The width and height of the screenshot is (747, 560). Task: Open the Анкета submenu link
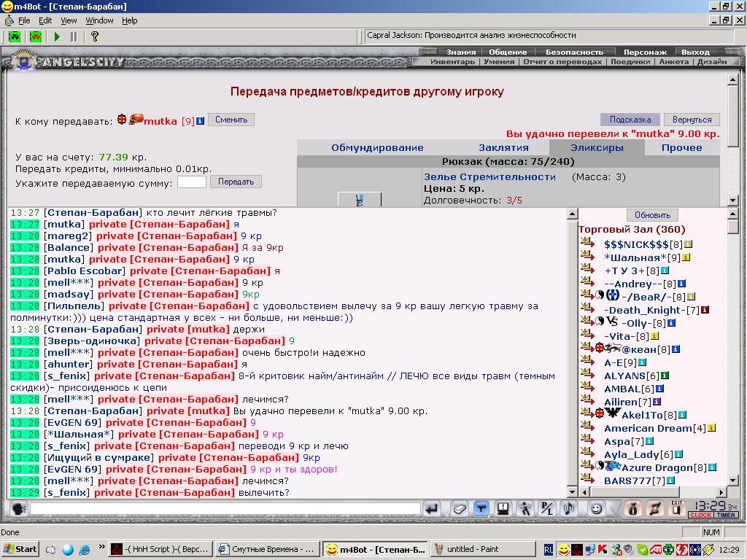tap(674, 62)
